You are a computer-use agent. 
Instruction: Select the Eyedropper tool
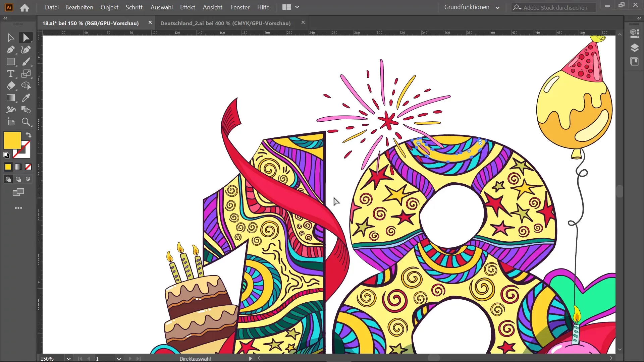[26, 98]
